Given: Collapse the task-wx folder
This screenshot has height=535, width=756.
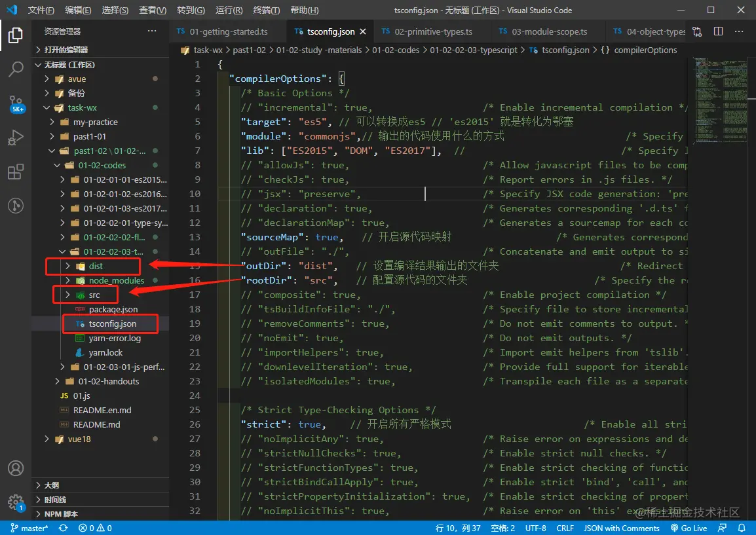Looking at the screenshot, I should point(100,107).
